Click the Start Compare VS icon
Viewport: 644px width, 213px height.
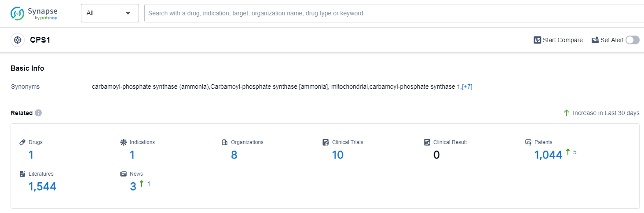coord(537,40)
